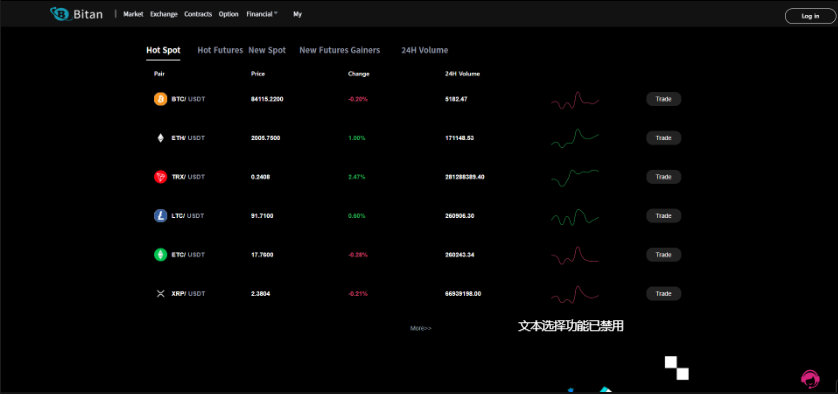The width and height of the screenshot is (838, 394).
Task: Switch to the New Spot tab
Action: [267, 50]
